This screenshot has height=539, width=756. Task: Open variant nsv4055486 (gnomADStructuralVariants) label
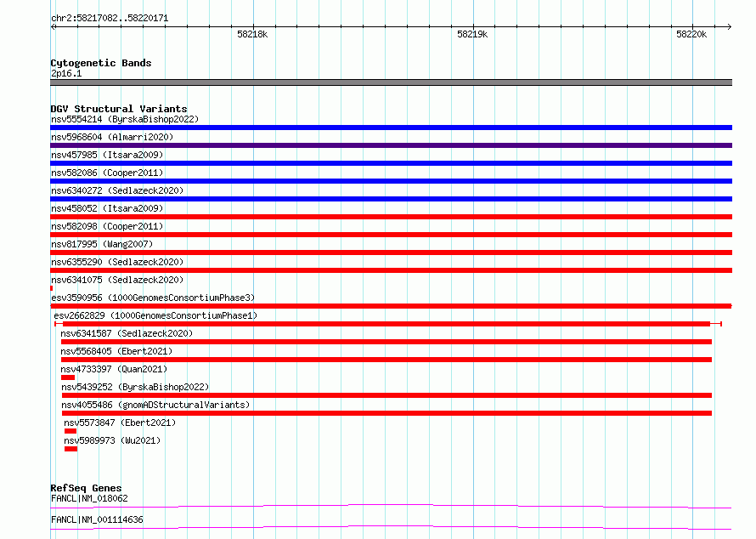[x=155, y=405]
